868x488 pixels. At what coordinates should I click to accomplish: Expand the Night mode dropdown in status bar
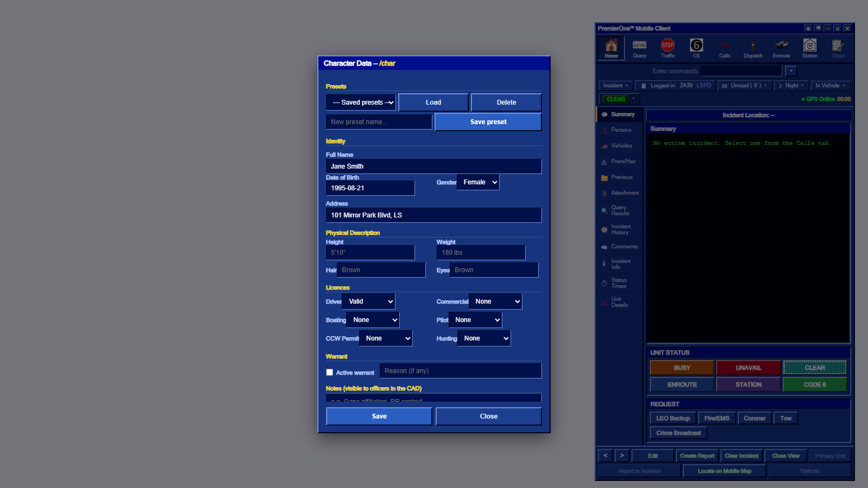click(791, 86)
